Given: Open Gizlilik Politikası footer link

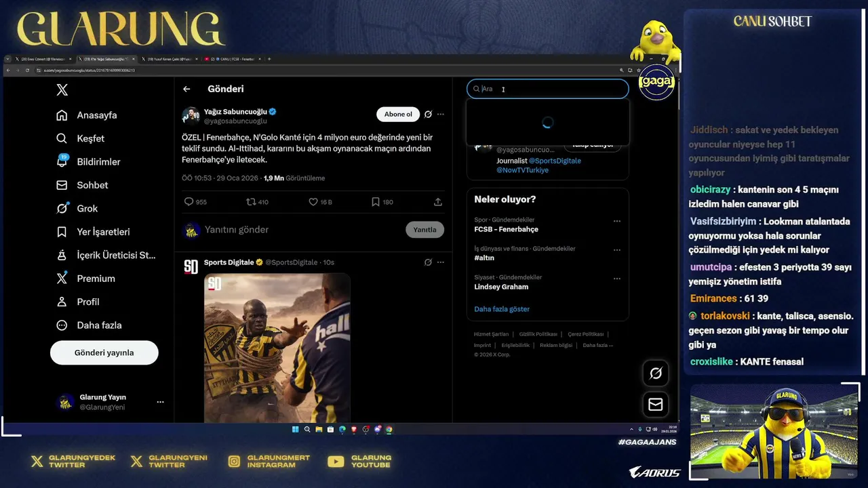Looking at the screenshot, I should pos(538,334).
